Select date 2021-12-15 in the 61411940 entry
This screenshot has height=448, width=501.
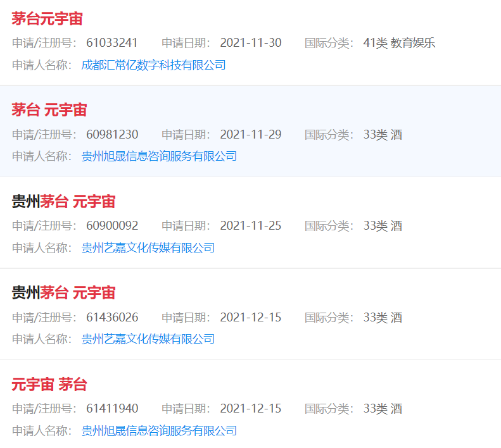click(251, 408)
